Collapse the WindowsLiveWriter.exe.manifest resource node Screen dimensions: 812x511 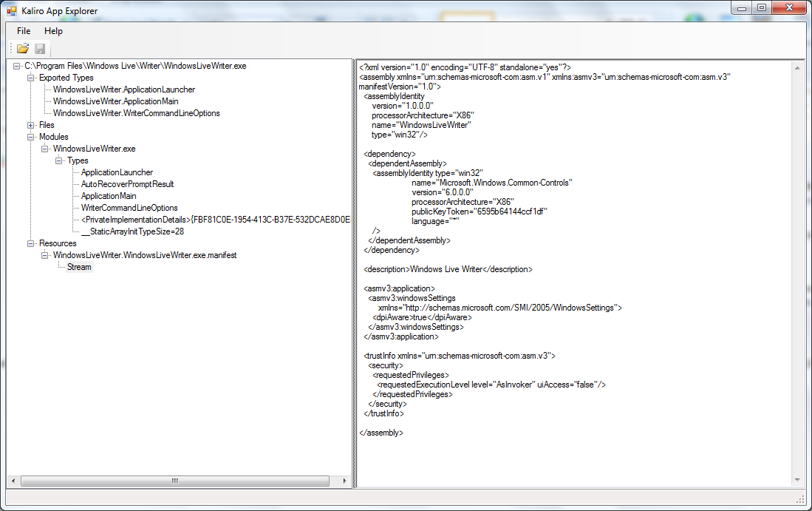click(x=44, y=255)
